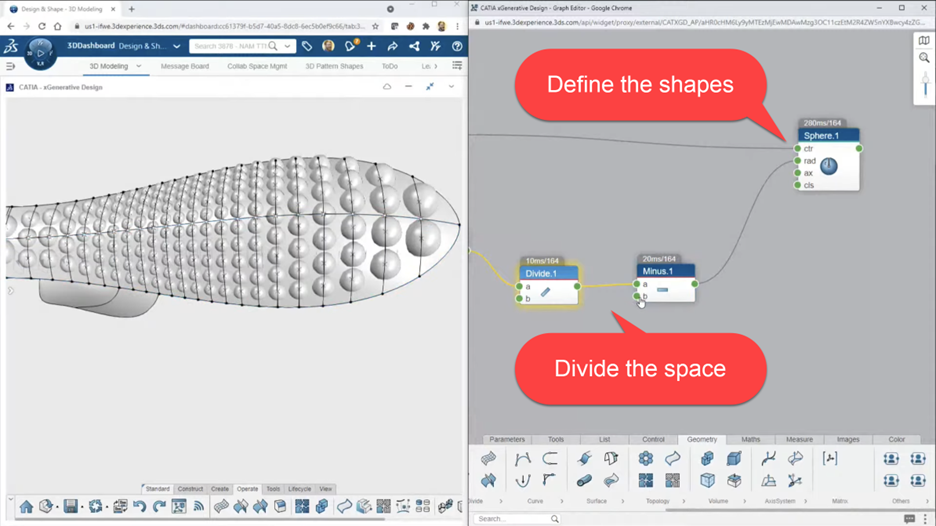Toggle the widget collapse arrows icon
Image resolution: width=936 pixels, height=526 pixels.
(430, 87)
